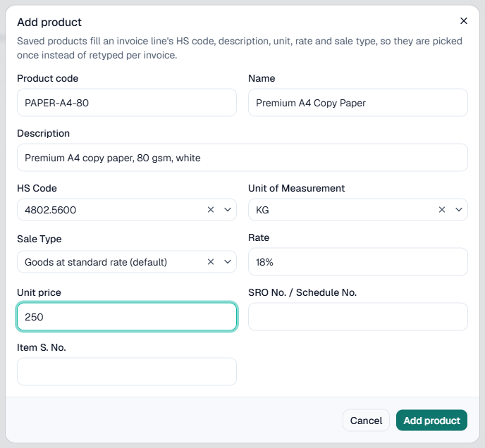Click the Product code label

pyautogui.click(x=48, y=78)
